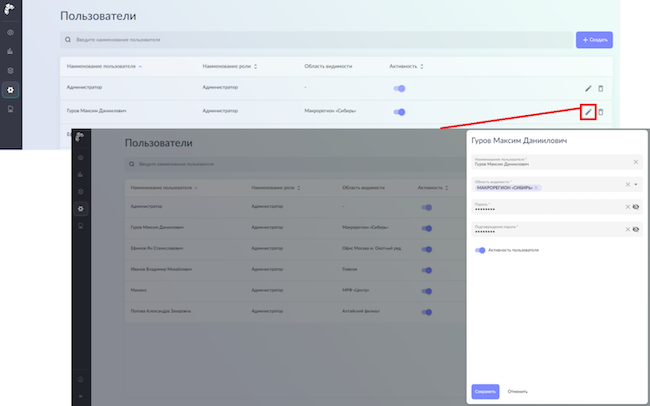650x406 pixels.
Task: Expand the Область видимости dropdown arrow
Action: [636, 184]
